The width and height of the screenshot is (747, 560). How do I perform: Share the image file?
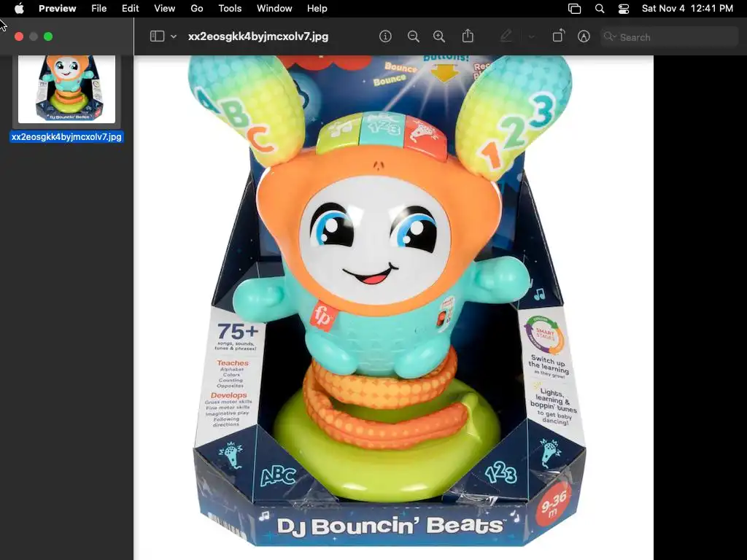(468, 36)
